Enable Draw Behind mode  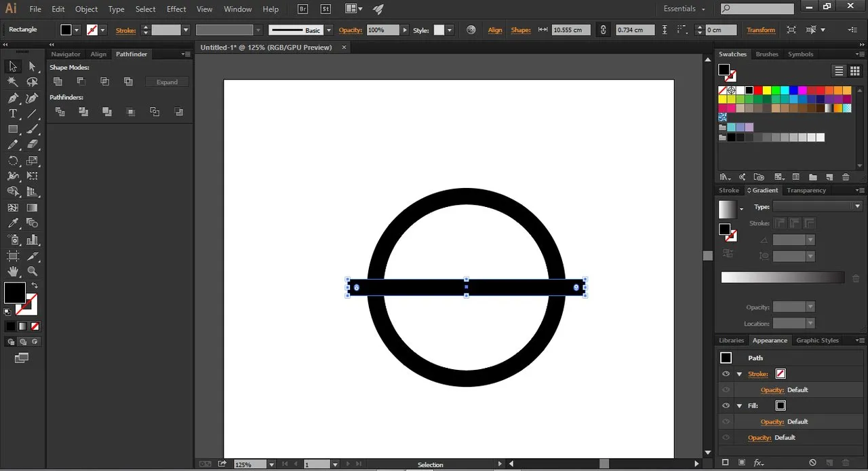pos(22,341)
